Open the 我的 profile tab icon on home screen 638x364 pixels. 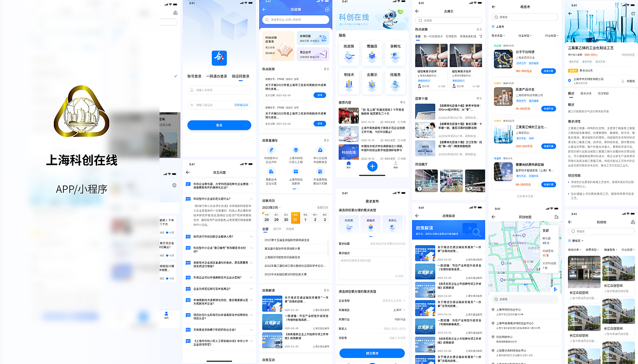(395, 164)
